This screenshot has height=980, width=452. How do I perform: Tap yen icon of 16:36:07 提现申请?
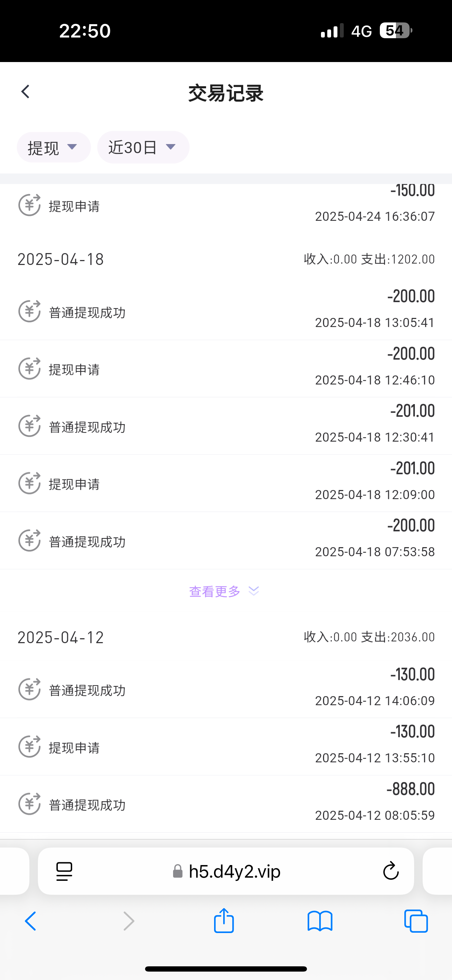[29, 205]
